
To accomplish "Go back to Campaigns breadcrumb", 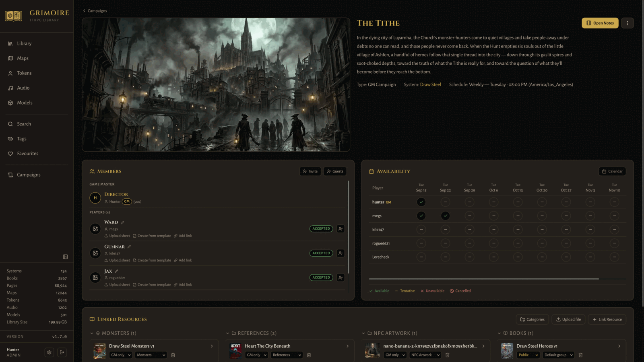I will point(95,11).
